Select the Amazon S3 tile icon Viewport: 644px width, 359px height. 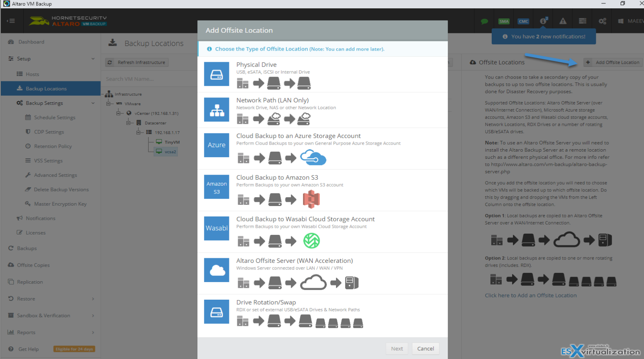coord(216,187)
